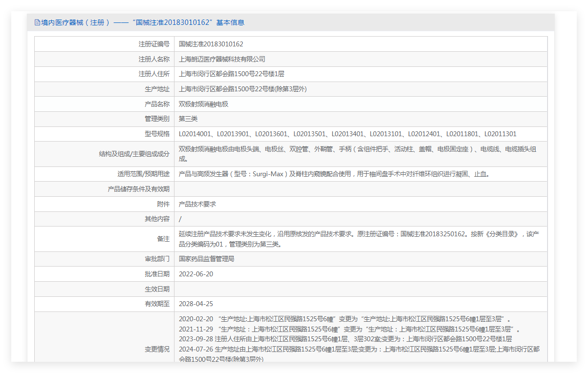The image size is (588, 373).
Task: Click model number L02014001
Action: [195, 134]
